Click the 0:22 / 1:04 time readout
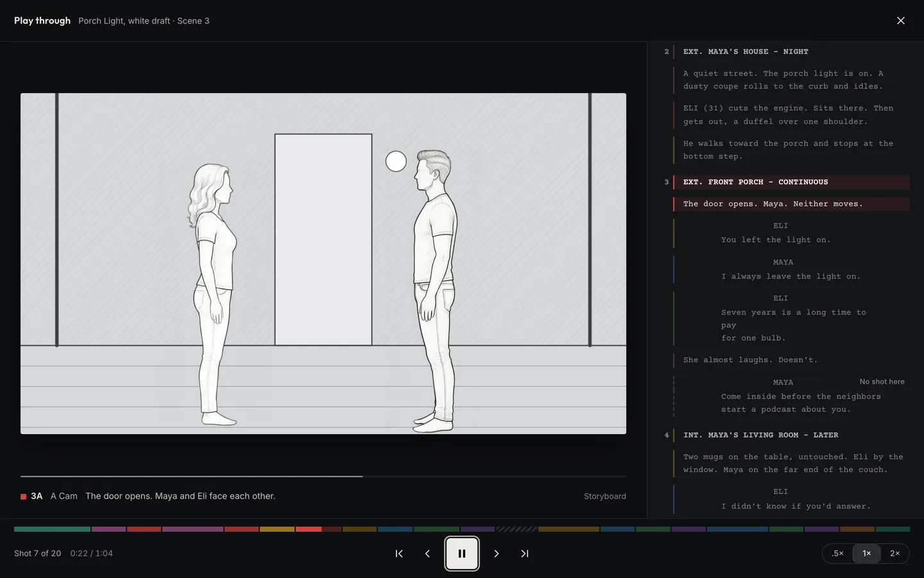Image resolution: width=924 pixels, height=578 pixels. tap(92, 554)
